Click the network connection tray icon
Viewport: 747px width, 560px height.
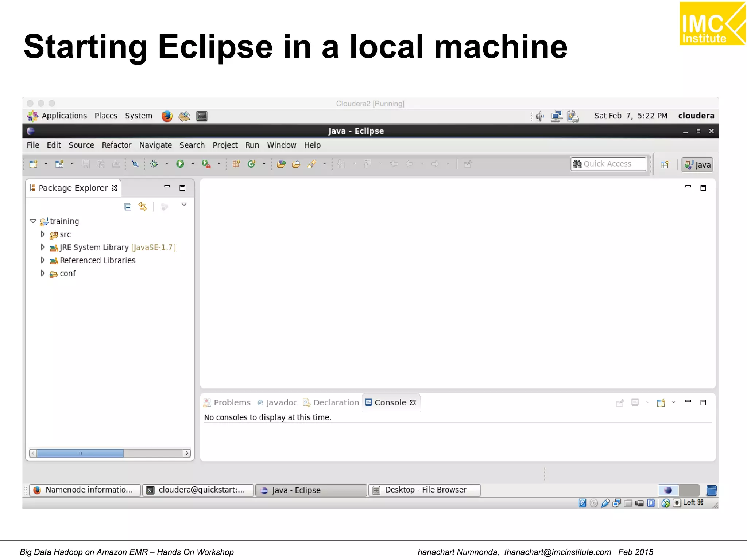point(557,116)
